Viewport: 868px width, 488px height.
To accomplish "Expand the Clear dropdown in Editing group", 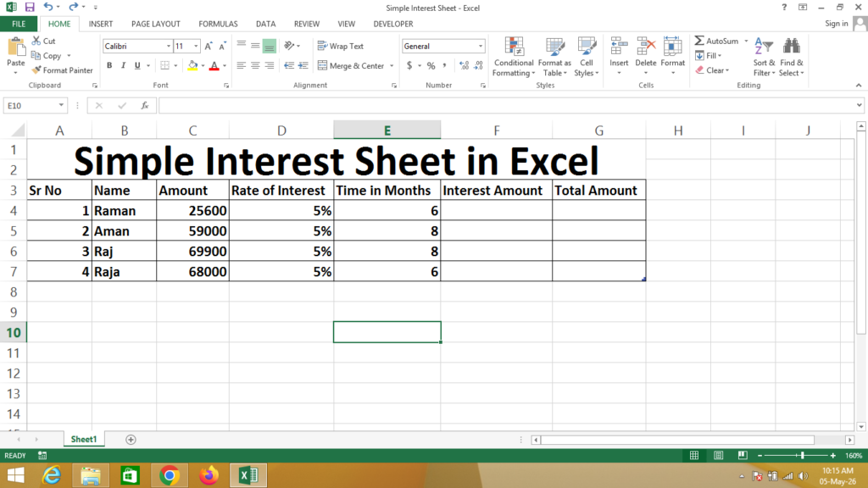I will [x=726, y=71].
